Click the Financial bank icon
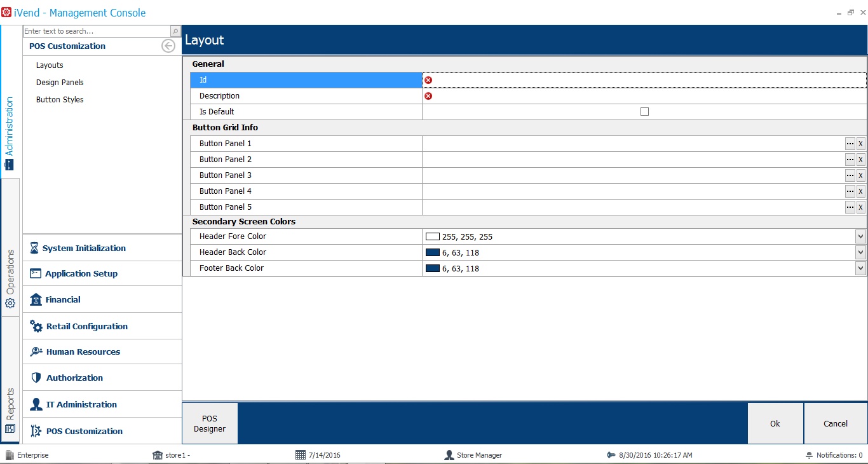868x464 pixels. [36, 300]
